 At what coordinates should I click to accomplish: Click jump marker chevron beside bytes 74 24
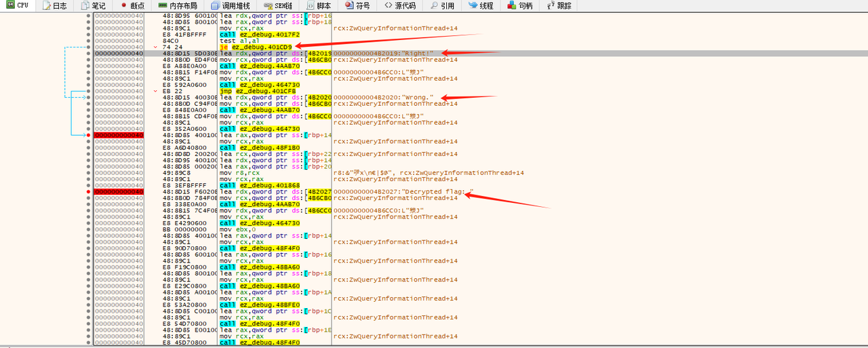click(156, 47)
